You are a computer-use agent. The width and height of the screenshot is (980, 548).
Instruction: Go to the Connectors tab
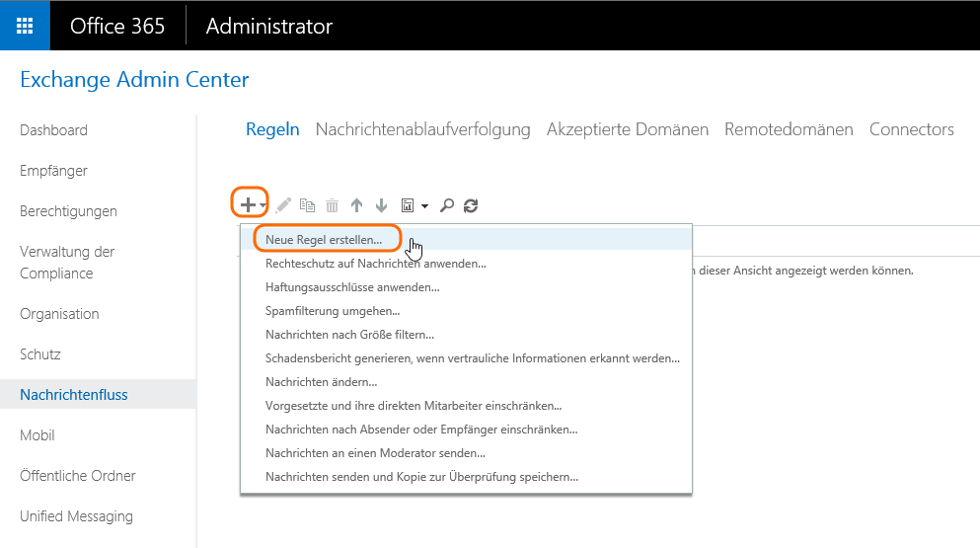(911, 129)
